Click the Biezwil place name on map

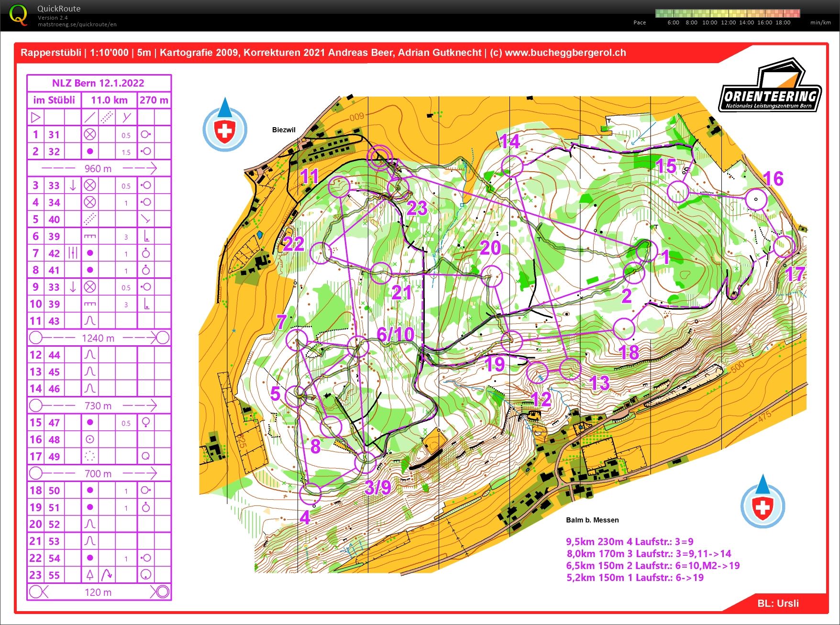point(284,130)
